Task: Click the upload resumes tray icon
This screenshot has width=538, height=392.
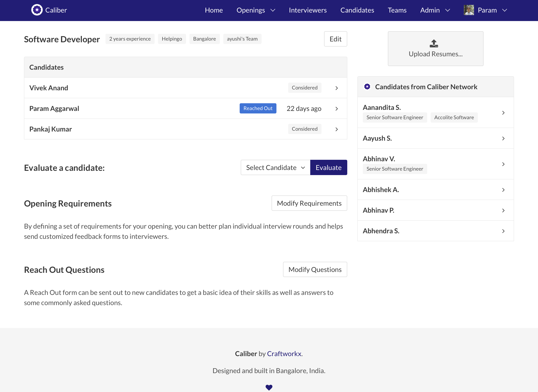Action: (x=434, y=43)
